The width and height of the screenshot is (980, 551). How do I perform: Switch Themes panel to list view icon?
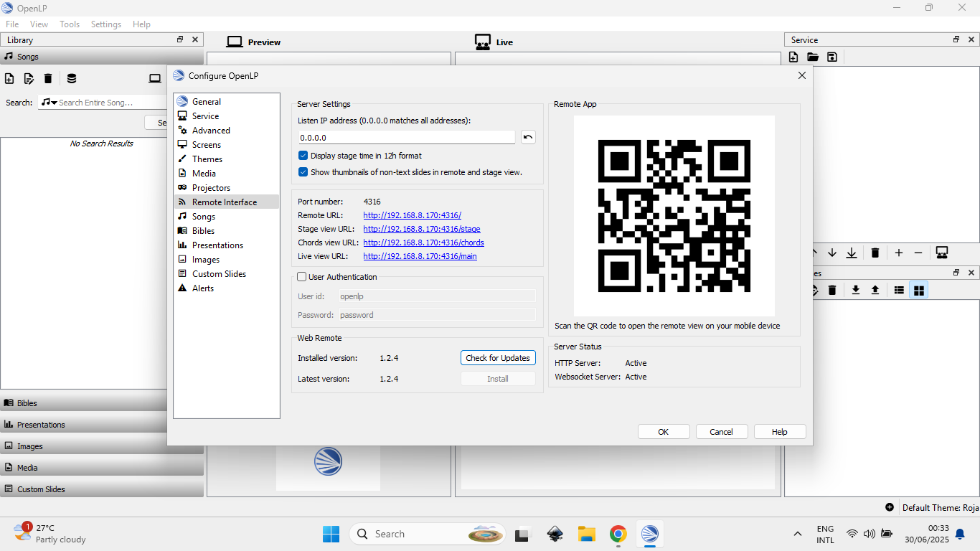tap(899, 290)
